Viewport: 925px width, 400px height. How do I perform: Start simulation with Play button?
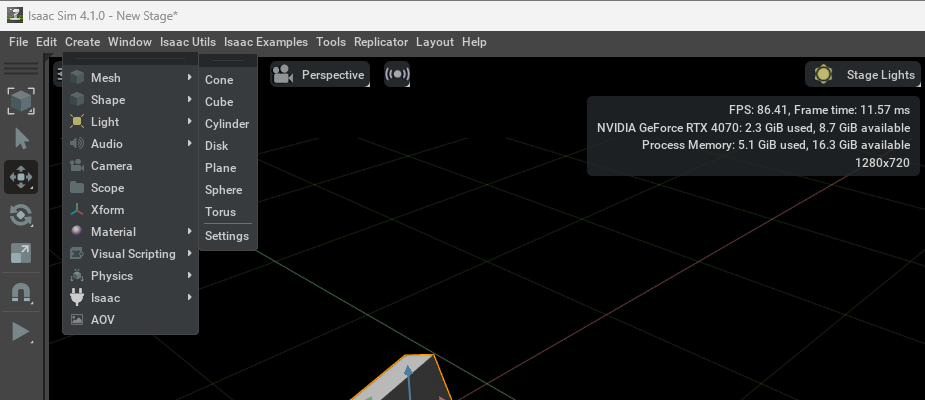click(x=21, y=332)
